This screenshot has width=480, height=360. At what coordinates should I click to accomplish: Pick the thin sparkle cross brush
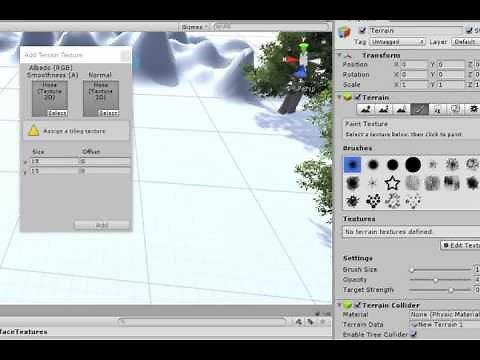pyautogui.click(x=372, y=183)
